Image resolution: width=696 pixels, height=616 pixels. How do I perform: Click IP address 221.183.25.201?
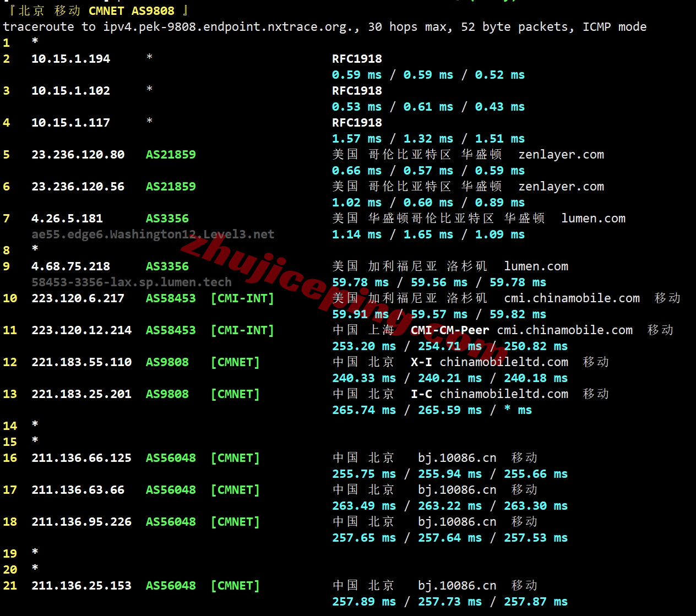[x=81, y=394]
